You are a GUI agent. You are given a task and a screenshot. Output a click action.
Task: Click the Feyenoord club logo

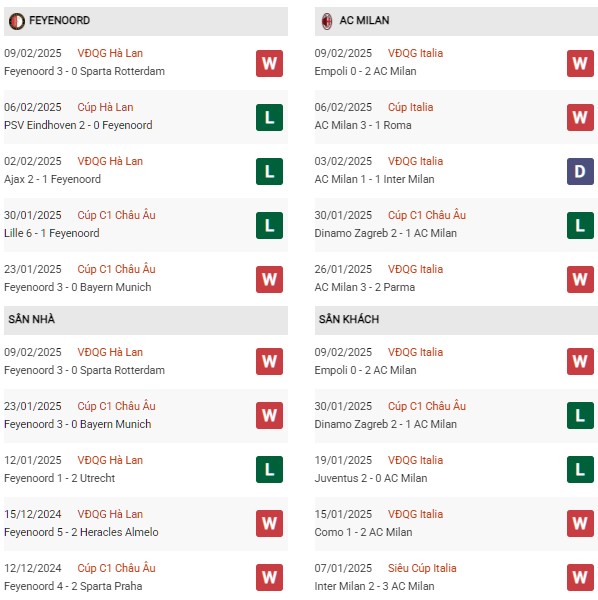17,21
